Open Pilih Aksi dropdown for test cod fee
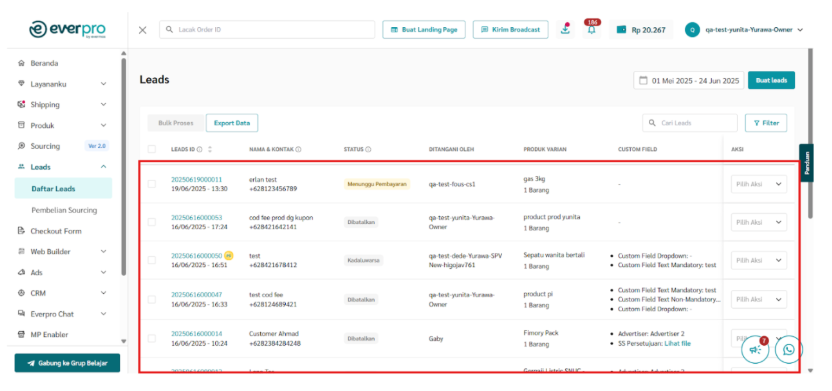Viewport: 832px width, 391px height. click(x=759, y=299)
